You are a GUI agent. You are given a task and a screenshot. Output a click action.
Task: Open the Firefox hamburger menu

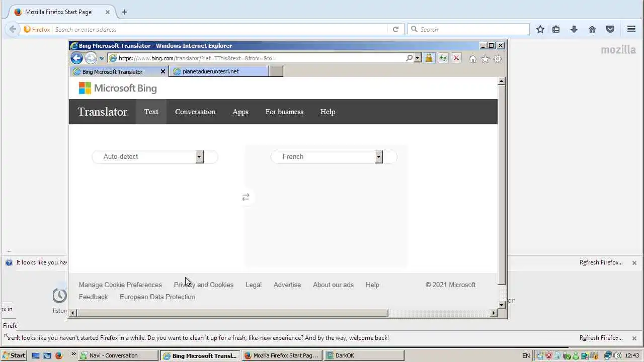[631, 29]
